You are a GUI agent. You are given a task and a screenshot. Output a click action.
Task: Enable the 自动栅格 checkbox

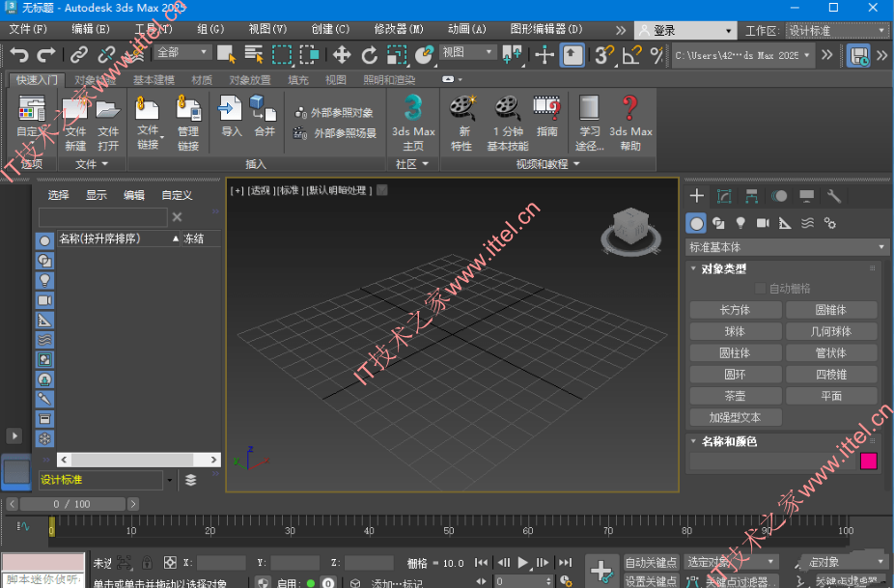pyautogui.click(x=760, y=289)
